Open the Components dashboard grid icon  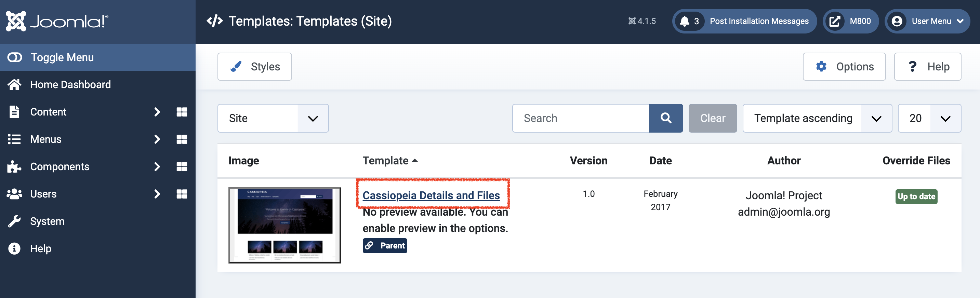click(182, 166)
